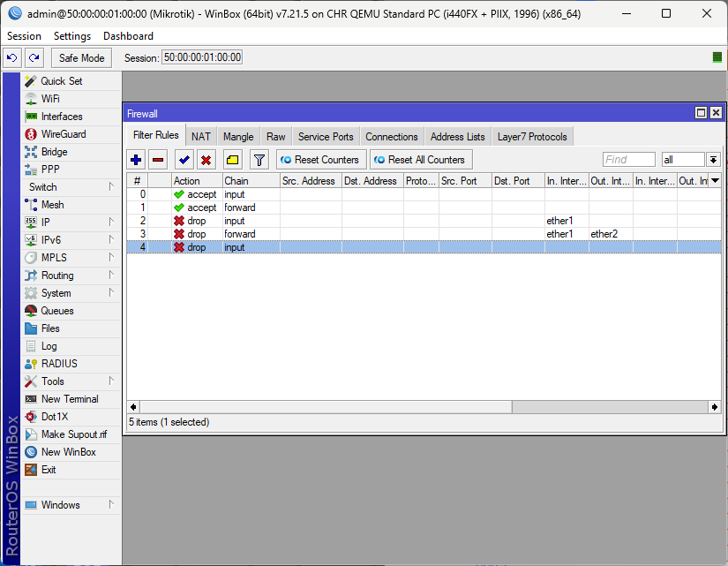
Task: Open the Settings menu
Action: [72, 36]
